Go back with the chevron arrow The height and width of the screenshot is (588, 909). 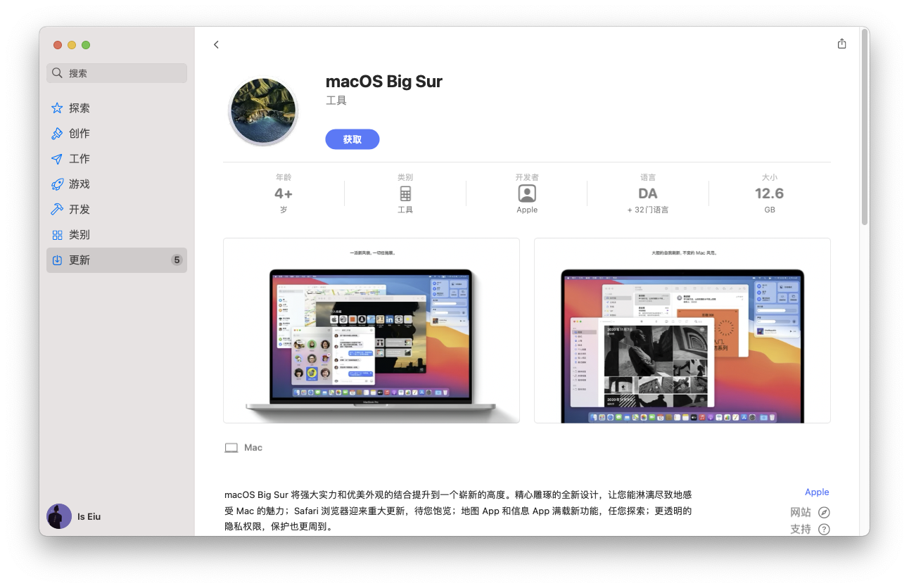coord(216,45)
